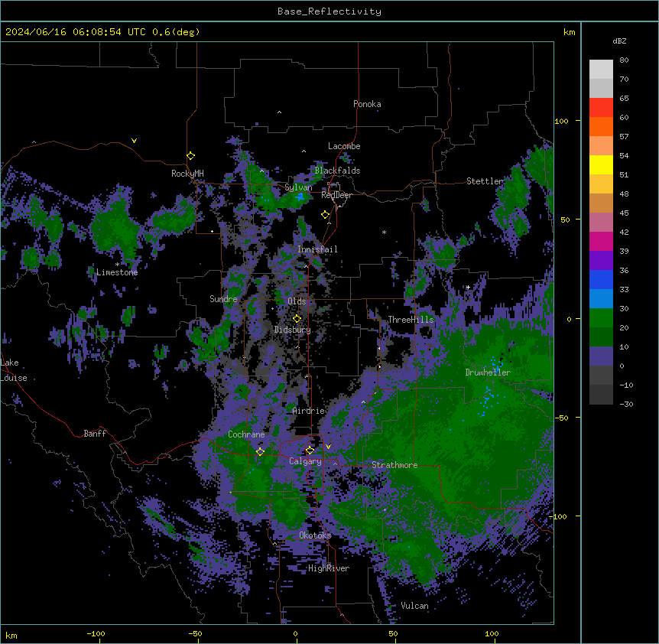Select the Okotoks label
Viewport: 659px width, 644px height.
click(315, 535)
